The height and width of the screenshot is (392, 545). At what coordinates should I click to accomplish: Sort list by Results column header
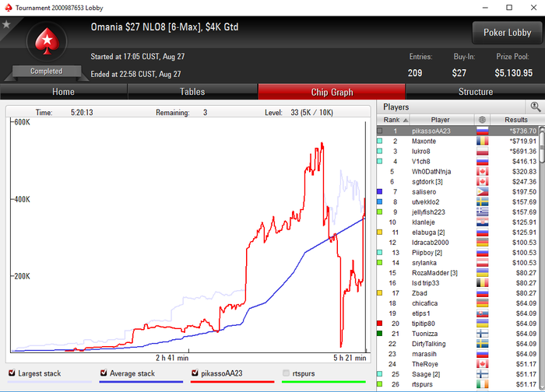[x=516, y=120]
